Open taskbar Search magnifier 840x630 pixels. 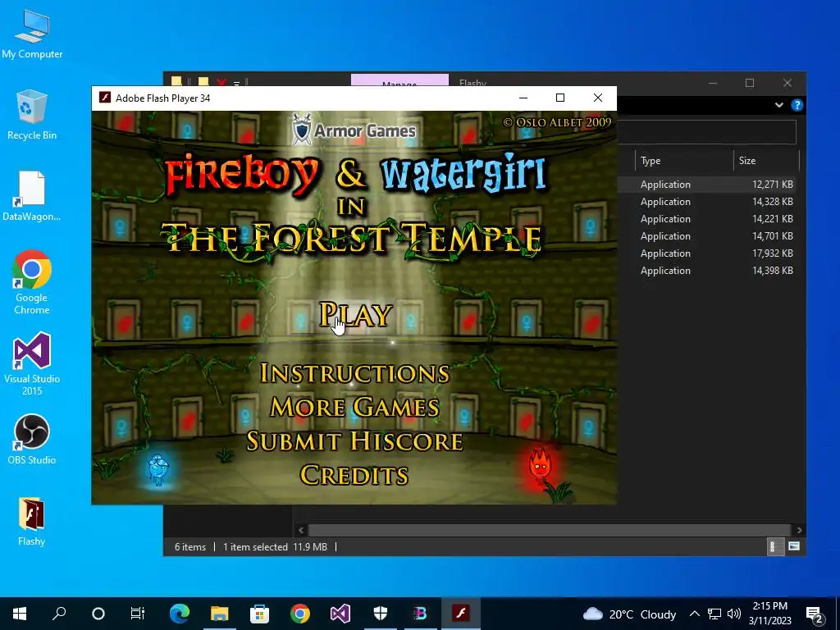[59, 614]
